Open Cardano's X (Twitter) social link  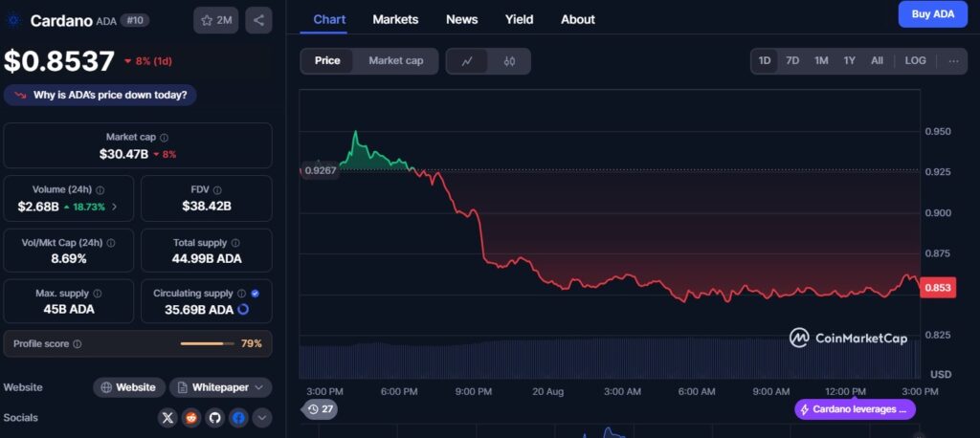167,418
